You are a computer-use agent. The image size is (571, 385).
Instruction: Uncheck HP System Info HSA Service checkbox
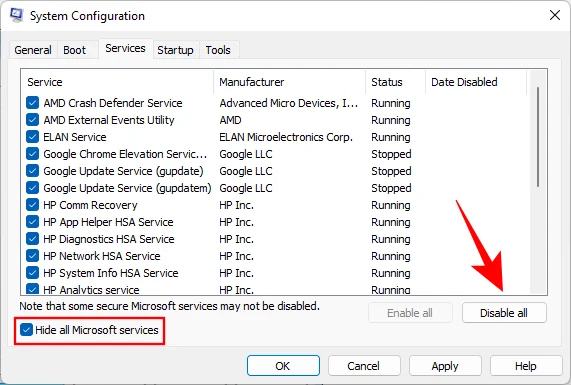32,273
